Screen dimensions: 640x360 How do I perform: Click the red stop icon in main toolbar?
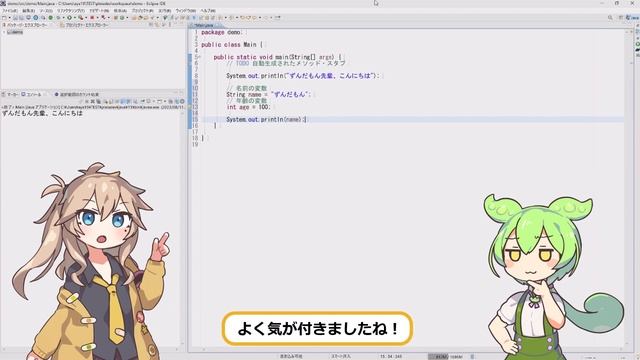coord(92,18)
